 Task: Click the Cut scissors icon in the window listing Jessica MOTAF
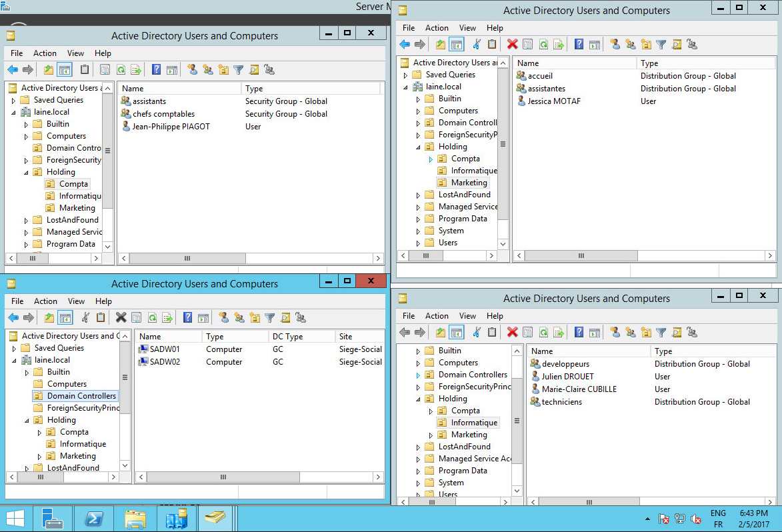coord(476,45)
